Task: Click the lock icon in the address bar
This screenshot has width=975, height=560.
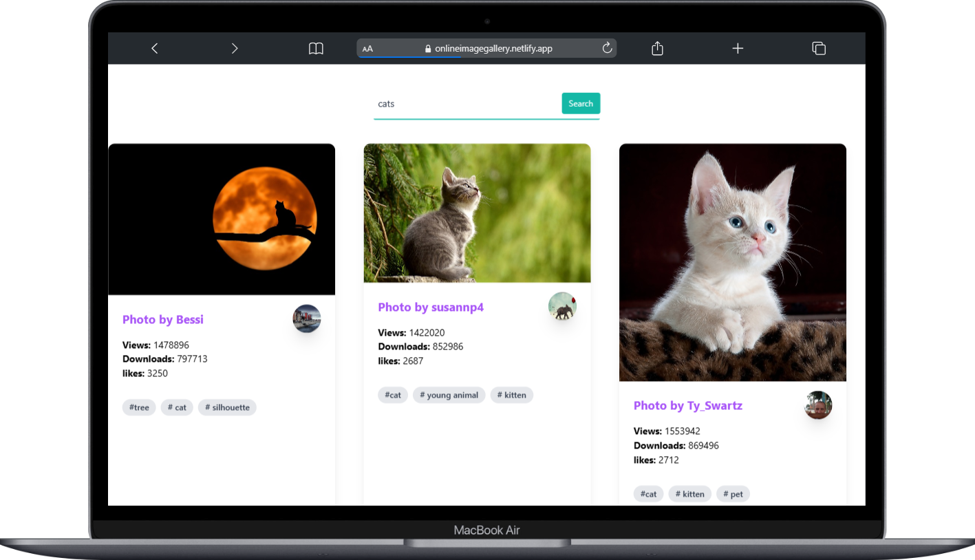Action: tap(428, 49)
